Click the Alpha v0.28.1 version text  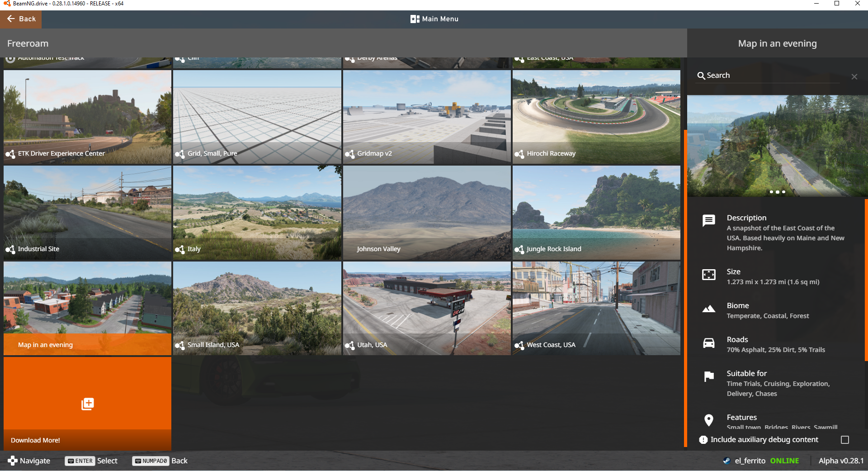point(841,461)
